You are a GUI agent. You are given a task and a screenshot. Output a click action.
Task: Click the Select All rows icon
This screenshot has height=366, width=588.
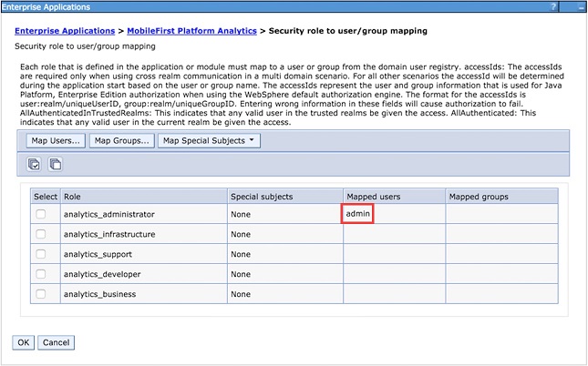pos(34,164)
